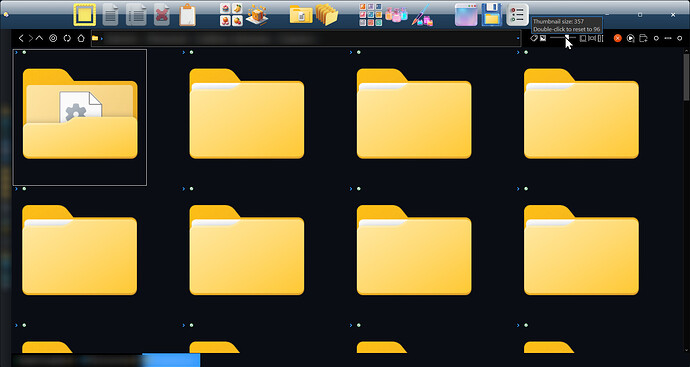Click the app logo in title bar

click(x=6, y=15)
